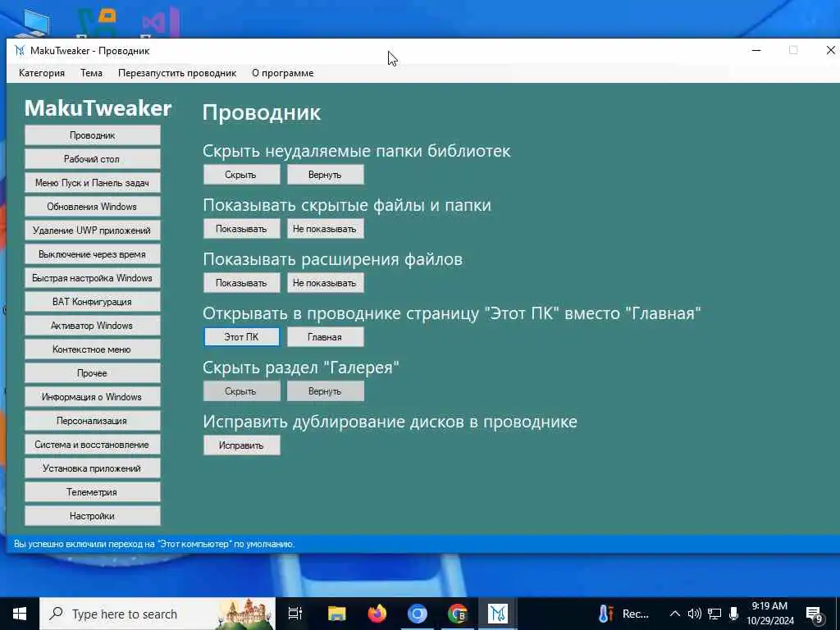
Task: Open Task View from taskbar
Action: pyautogui.click(x=295, y=614)
